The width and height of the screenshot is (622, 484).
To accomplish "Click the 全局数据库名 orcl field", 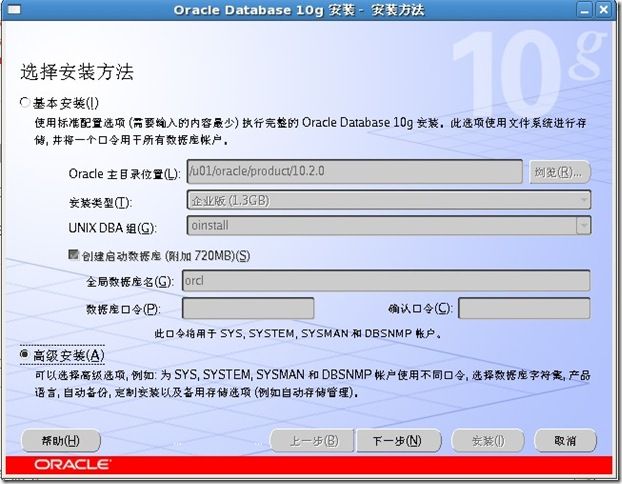I will [x=386, y=280].
